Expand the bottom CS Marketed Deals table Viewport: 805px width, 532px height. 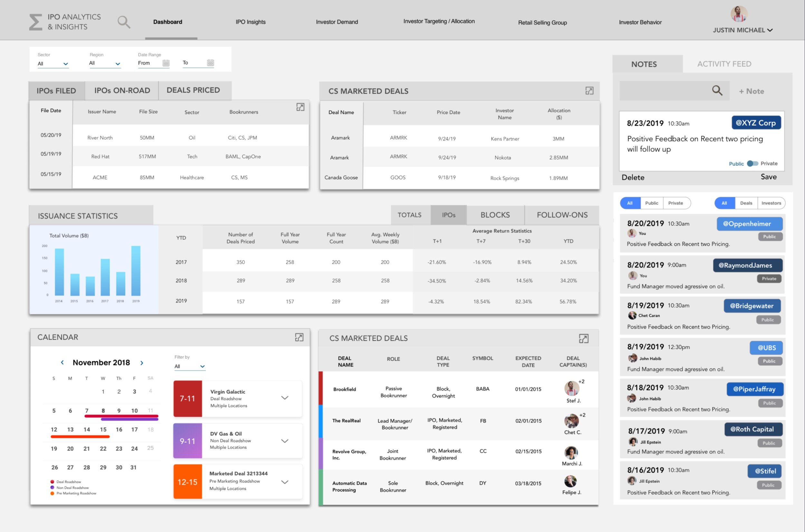coord(583,338)
